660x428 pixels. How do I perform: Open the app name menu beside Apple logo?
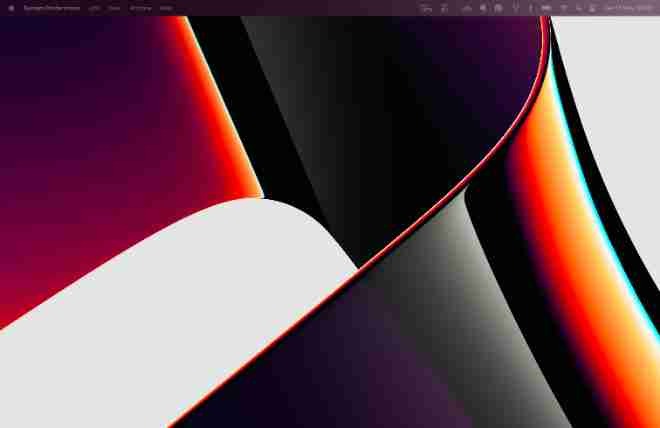[50, 8]
